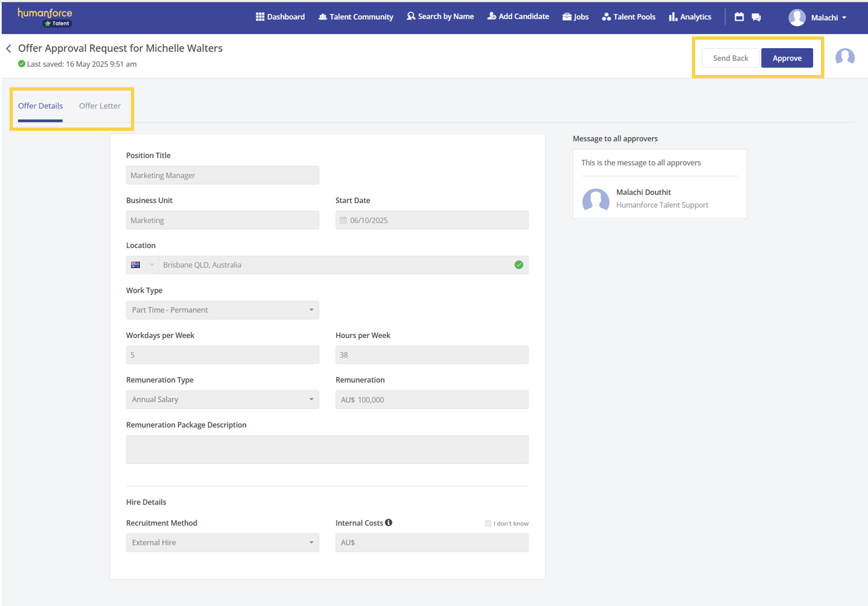Expand the Recruitment Method dropdown

[222, 543]
